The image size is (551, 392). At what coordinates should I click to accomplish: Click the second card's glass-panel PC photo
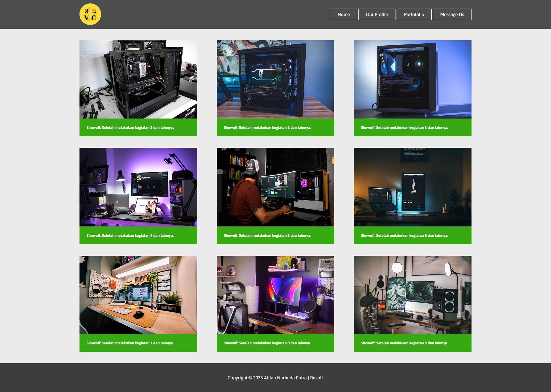[x=275, y=79]
